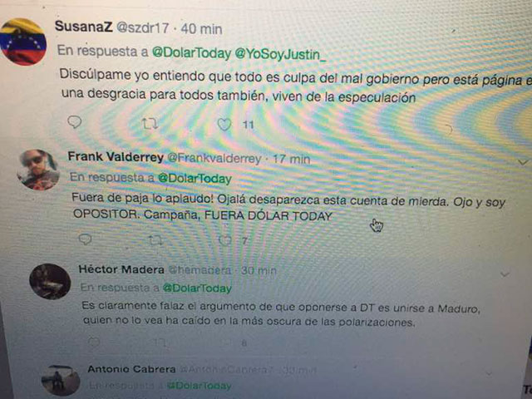Open the options chevron on Frank Valderrey's tweet
Image resolution: width=532 pixels, height=399 pixels.
point(524,163)
